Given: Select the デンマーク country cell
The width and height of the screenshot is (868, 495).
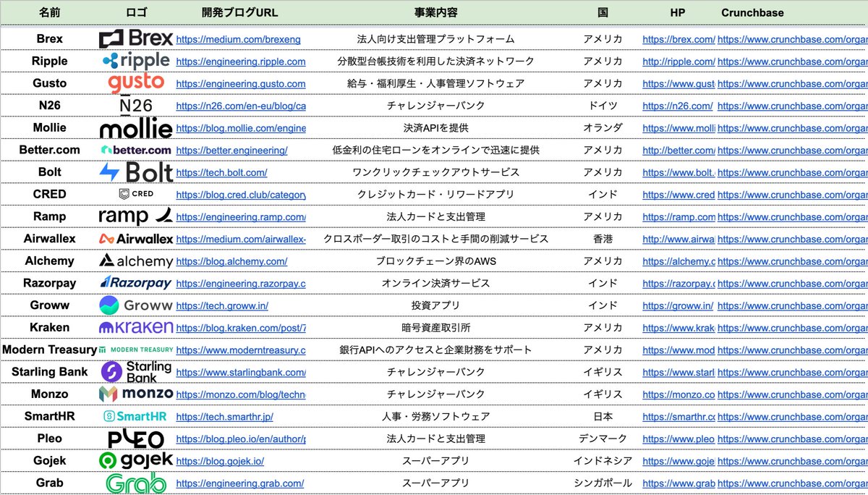Looking at the screenshot, I should 603,439.
